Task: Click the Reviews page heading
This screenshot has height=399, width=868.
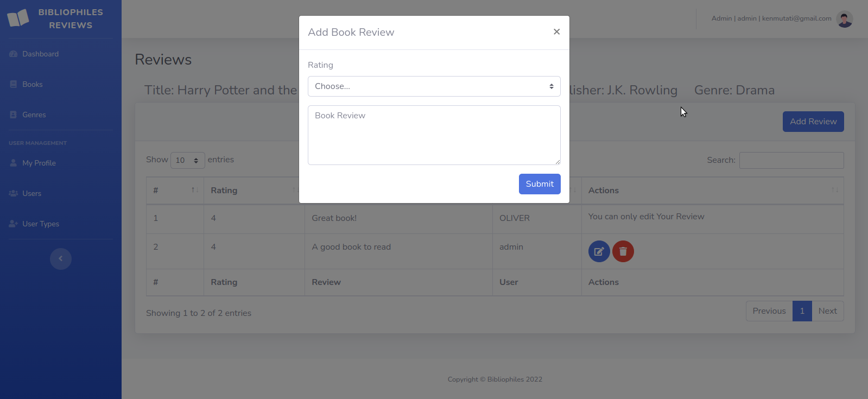Action: pyautogui.click(x=163, y=60)
